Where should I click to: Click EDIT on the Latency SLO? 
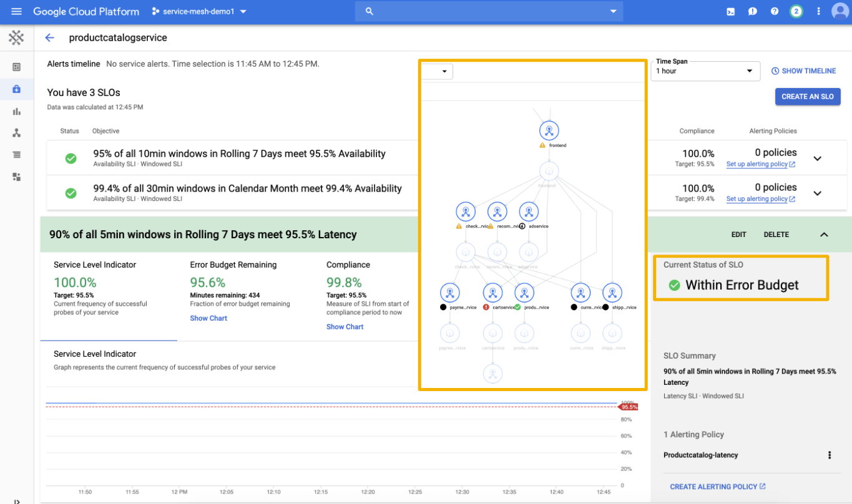pos(739,235)
